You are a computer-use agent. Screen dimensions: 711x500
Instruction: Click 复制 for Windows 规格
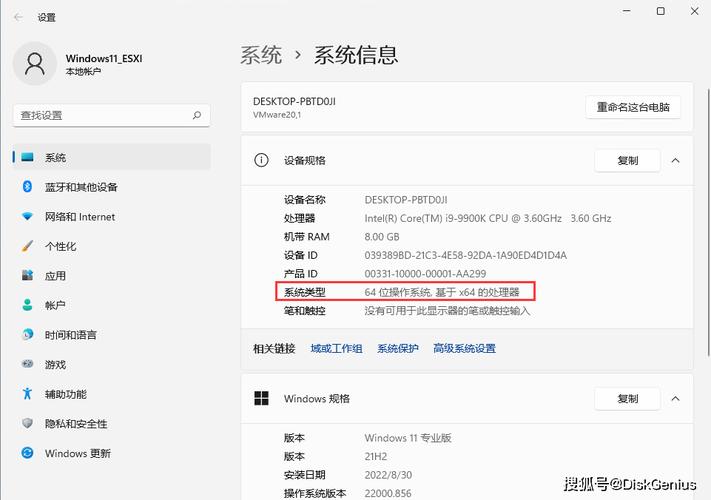tap(628, 398)
